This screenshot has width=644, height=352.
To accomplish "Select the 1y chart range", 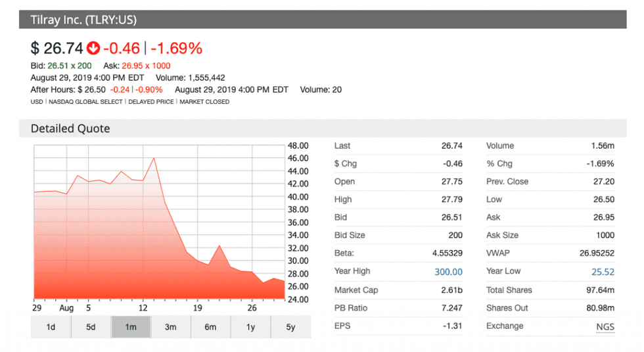I will [250, 327].
